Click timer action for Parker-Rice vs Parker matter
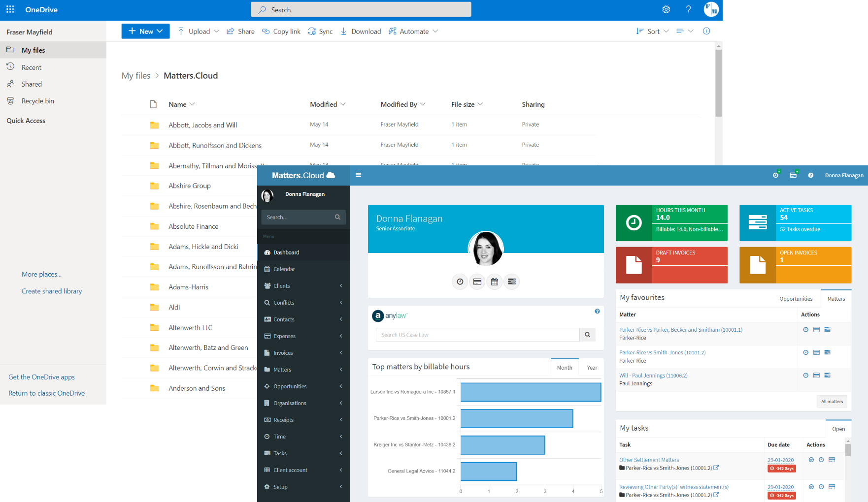The image size is (868, 502). point(806,330)
